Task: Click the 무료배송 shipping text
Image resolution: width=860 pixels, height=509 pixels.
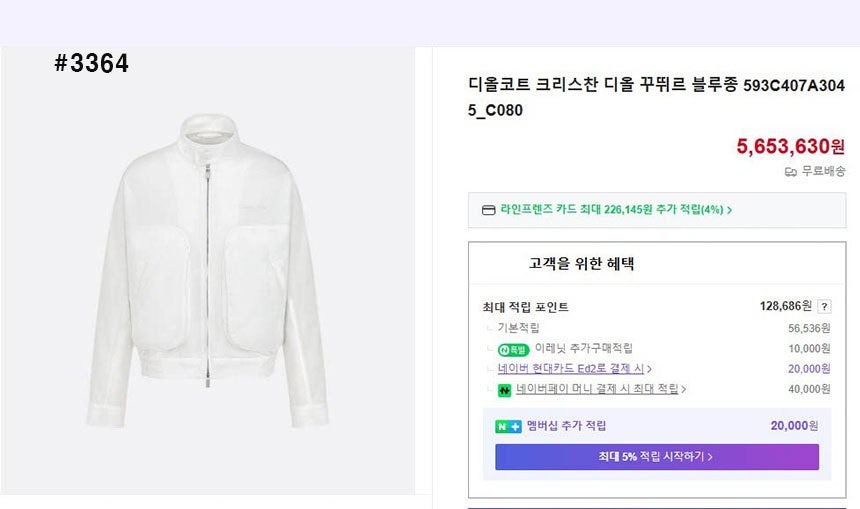Action: click(x=823, y=172)
